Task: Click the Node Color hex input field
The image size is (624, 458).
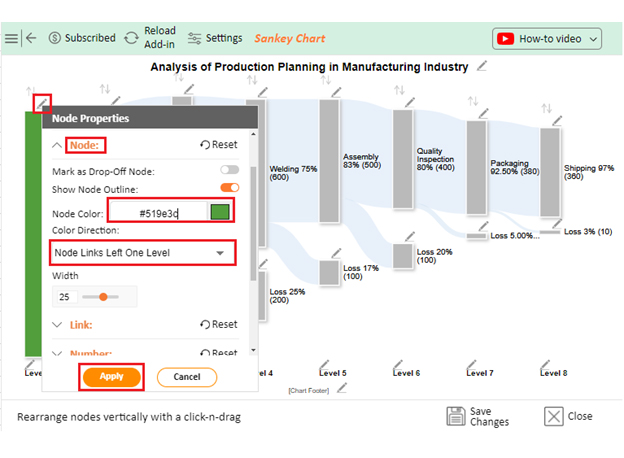Action: [x=159, y=211]
